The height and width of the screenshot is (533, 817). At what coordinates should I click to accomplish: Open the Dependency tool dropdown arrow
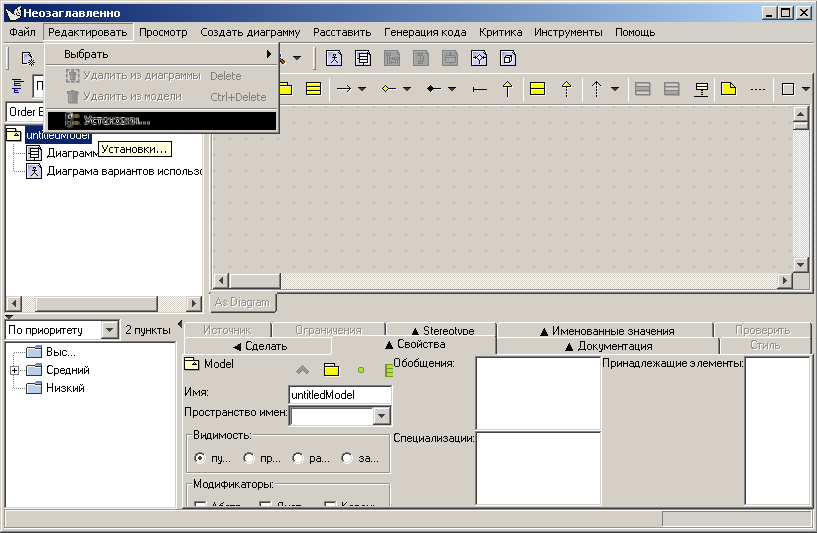click(615, 89)
